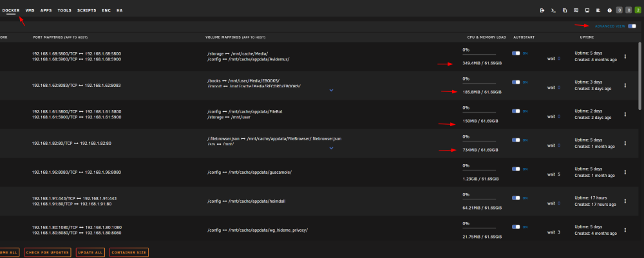Switch to the VMS tab
Screen dimensions: 644x258
click(x=30, y=10)
